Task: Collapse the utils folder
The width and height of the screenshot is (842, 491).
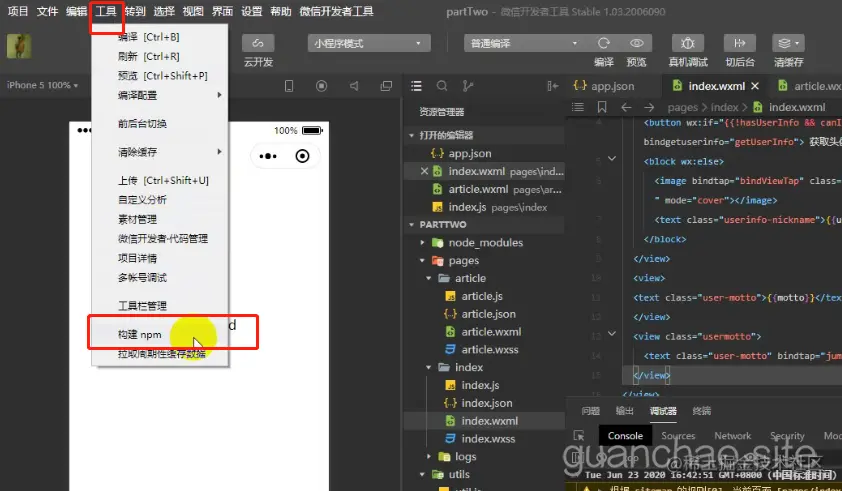Action: (423, 474)
